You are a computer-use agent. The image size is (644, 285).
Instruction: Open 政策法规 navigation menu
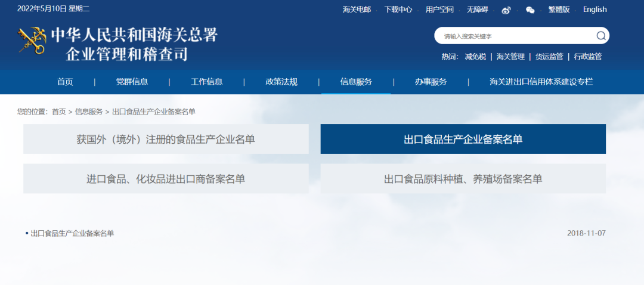coord(281,82)
